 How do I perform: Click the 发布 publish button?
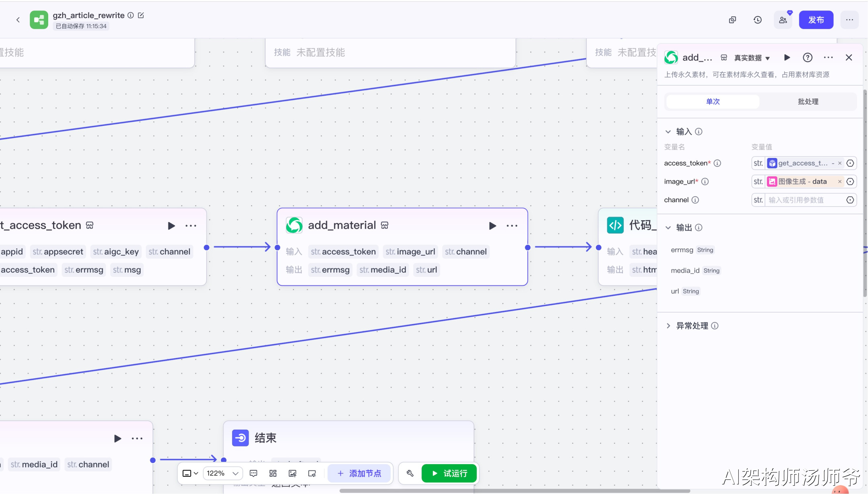tap(816, 20)
